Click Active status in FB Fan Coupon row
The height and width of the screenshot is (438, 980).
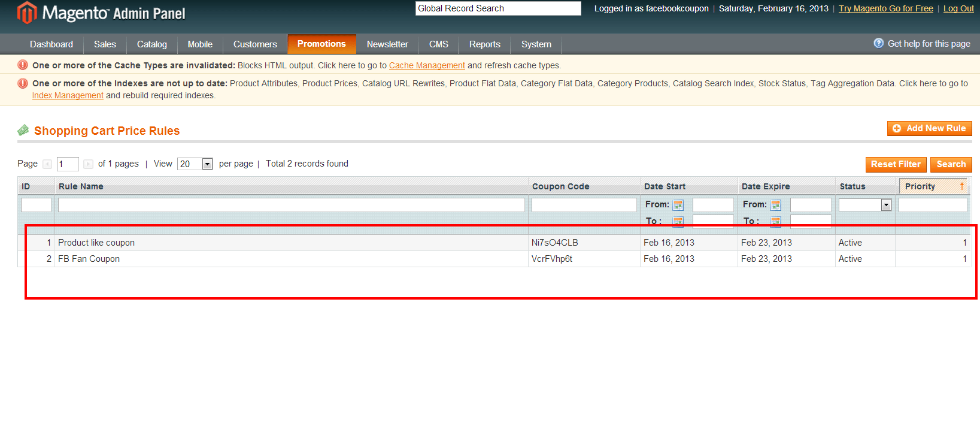click(x=850, y=259)
